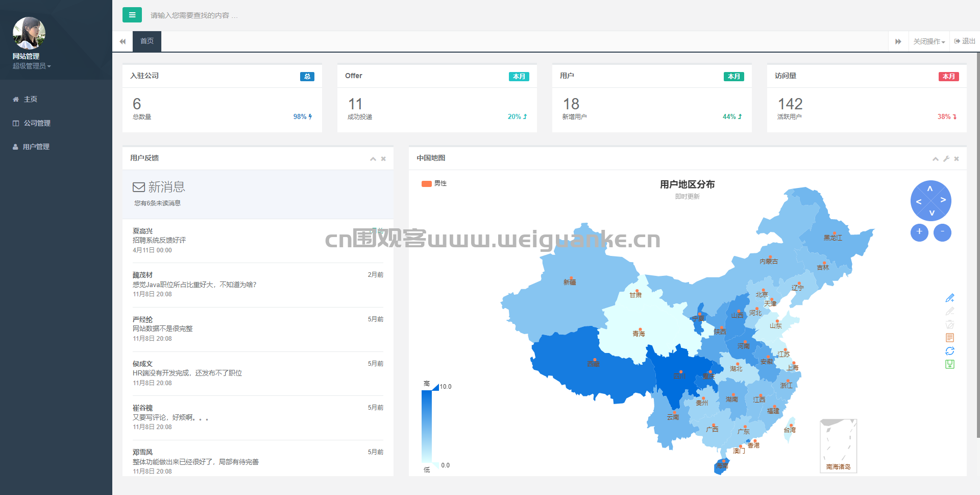Close the 中国地图 panel
Screen dimensions: 980x495
(x=957, y=159)
